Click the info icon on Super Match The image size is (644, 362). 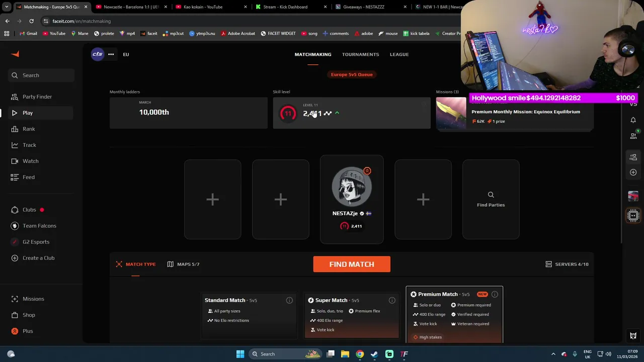click(392, 300)
